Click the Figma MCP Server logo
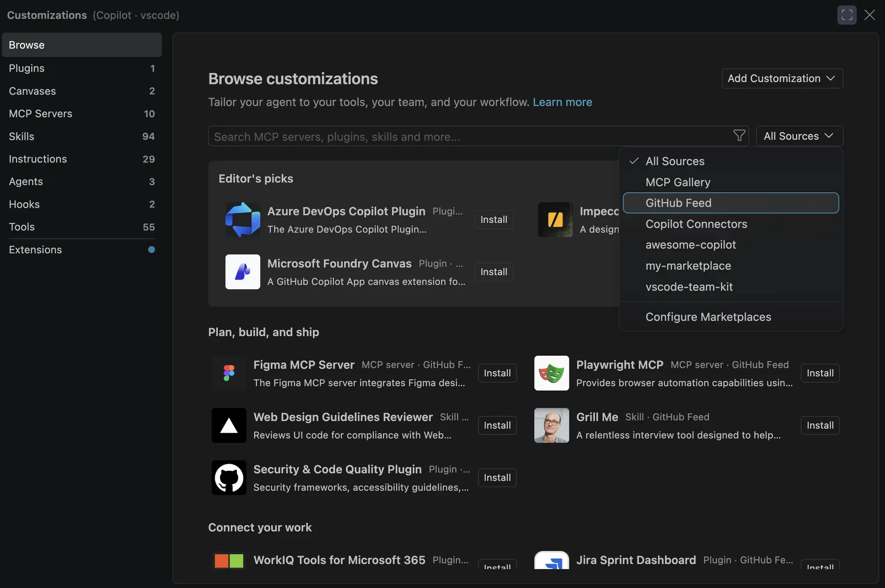The image size is (885, 588). point(229,373)
